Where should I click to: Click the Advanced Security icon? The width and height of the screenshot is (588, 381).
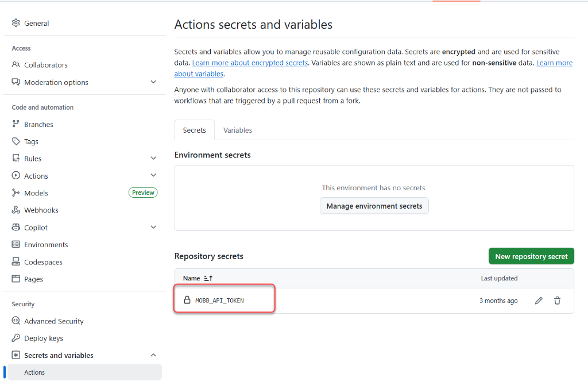click(16, 321)
